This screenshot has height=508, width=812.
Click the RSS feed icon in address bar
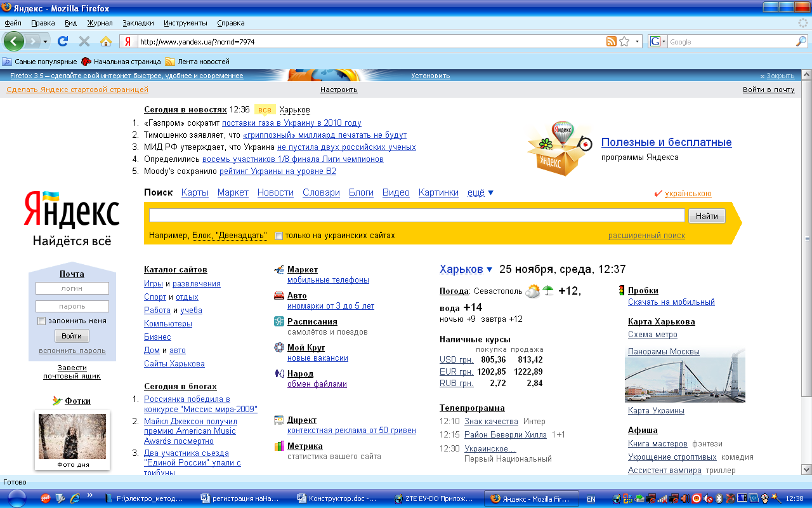[x=612, y=41]
